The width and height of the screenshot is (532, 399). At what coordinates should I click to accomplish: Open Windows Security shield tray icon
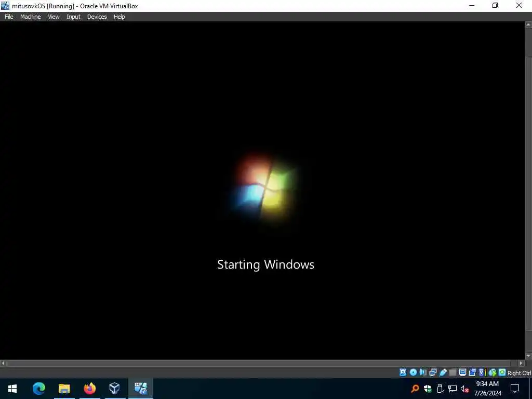click(x=428, y=389)
